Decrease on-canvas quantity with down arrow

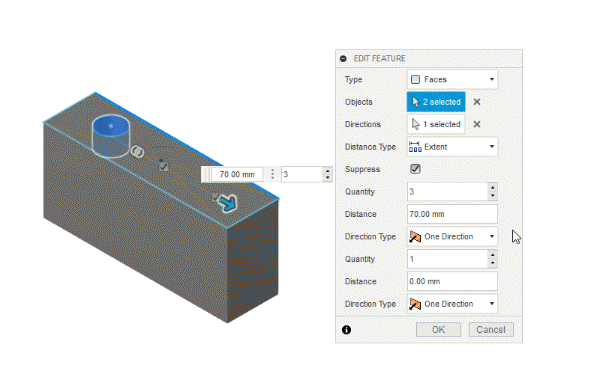328,178
